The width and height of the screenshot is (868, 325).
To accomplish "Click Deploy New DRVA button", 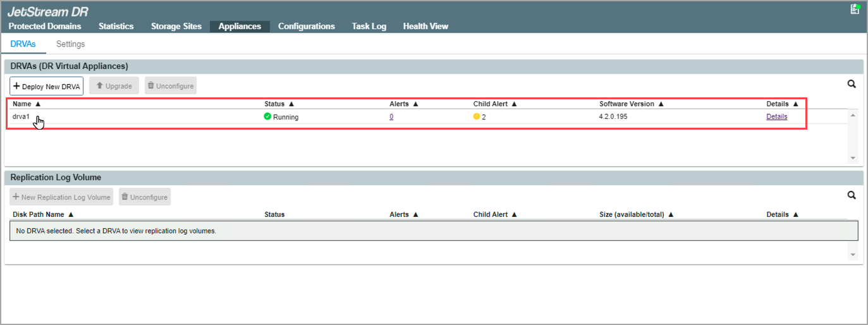I will click(x=46, y=86).
